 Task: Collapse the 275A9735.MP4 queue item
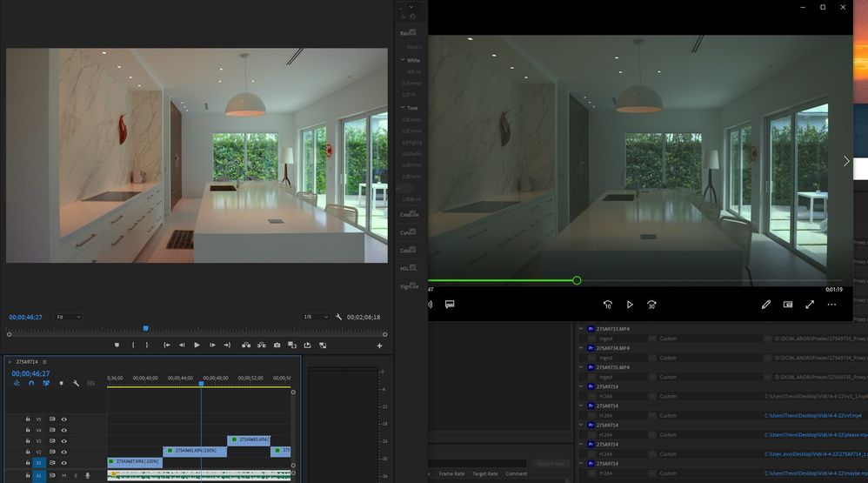[x=581, y=367]
